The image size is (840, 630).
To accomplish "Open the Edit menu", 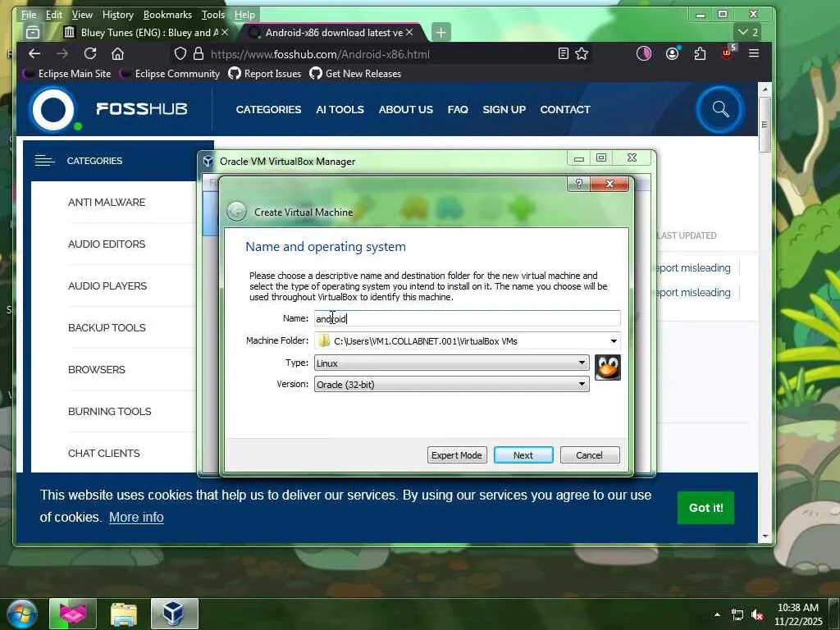I will click(x=53, y=15).
